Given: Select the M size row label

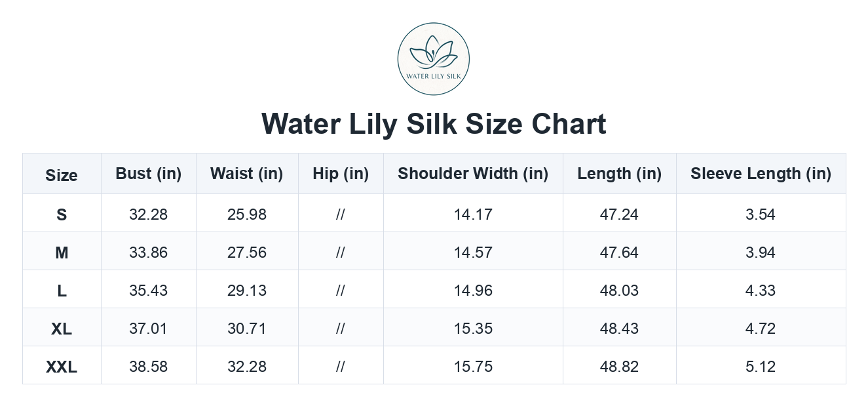Looking at the screenshot, I should [62, 253].
